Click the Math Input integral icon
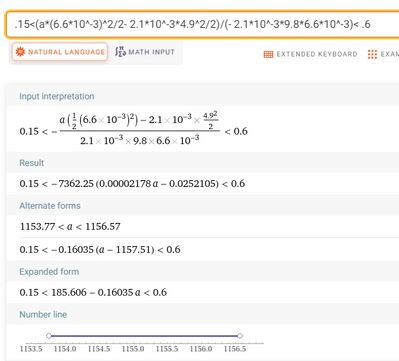Image resolution: width=399 pixels, height=361 pixels. pyautogui.click(x=120, y=52)
